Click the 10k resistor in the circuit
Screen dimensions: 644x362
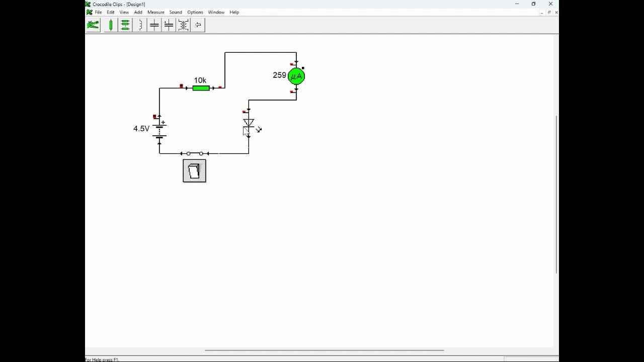(201, 88)
